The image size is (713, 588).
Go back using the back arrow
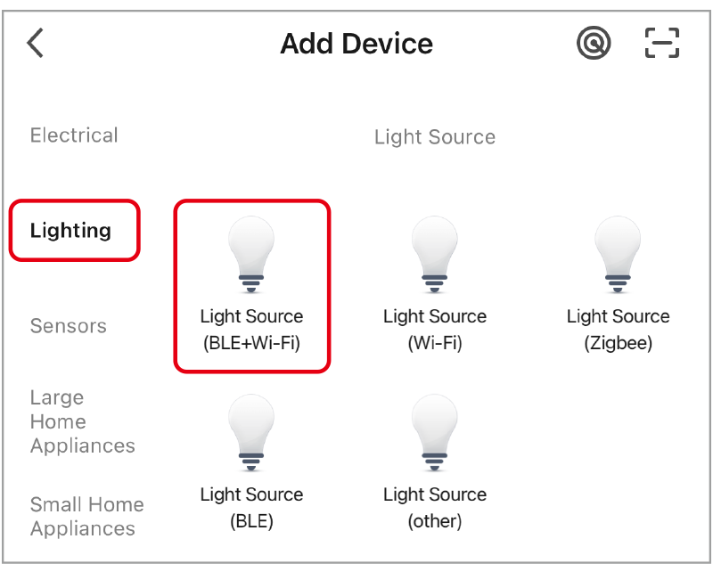tap(34, 42)
